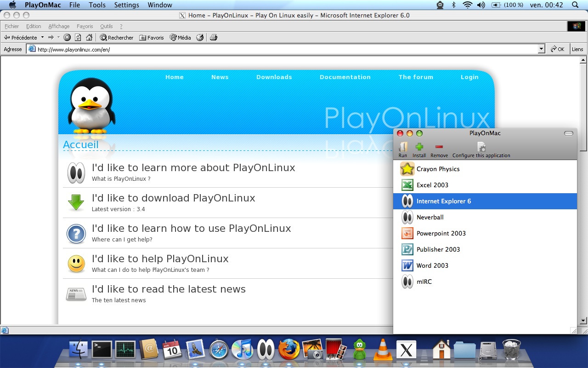Open the Documentation navigation link
This screenshot has height=368, width=588.
point(345,77)
